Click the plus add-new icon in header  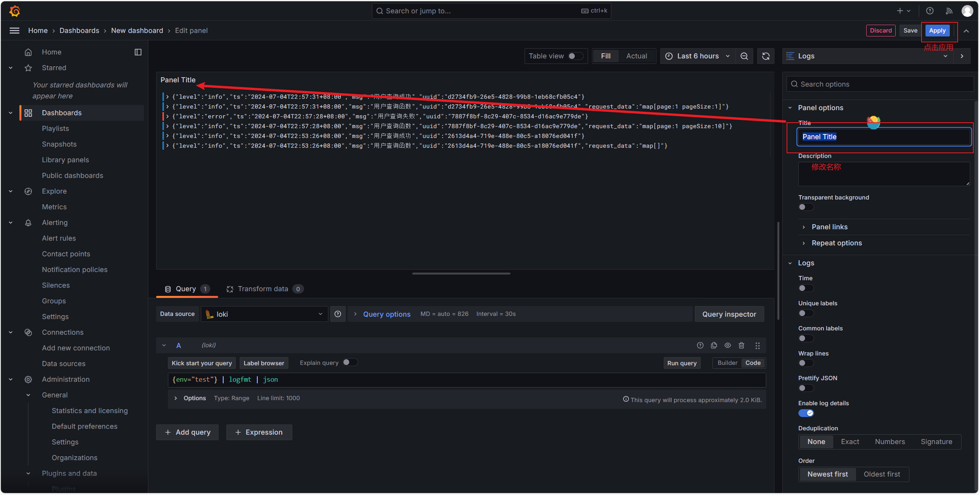(903, 11)
